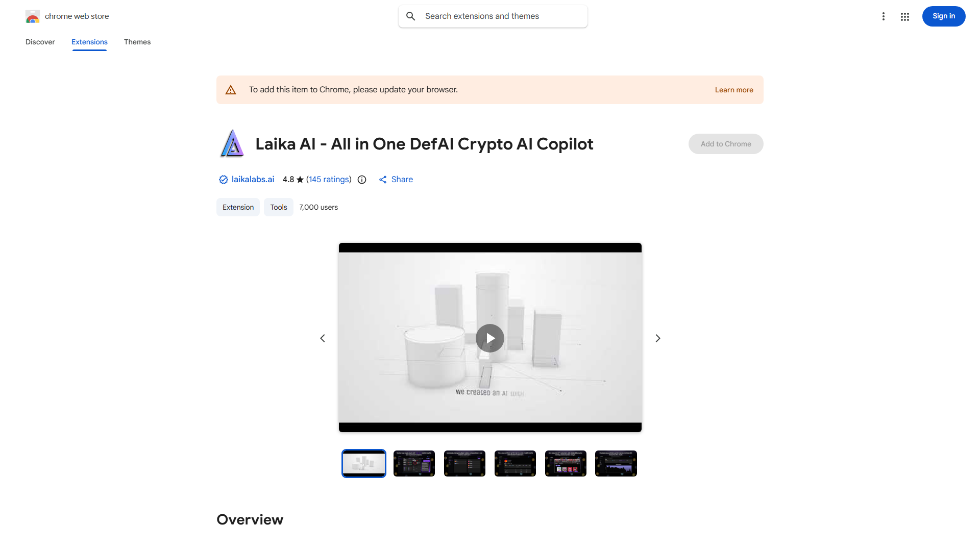Click the warning triangle icon in banner
The height and width of the screenshot is (551, 980).
pyautogui.click(x=231, y=90)
